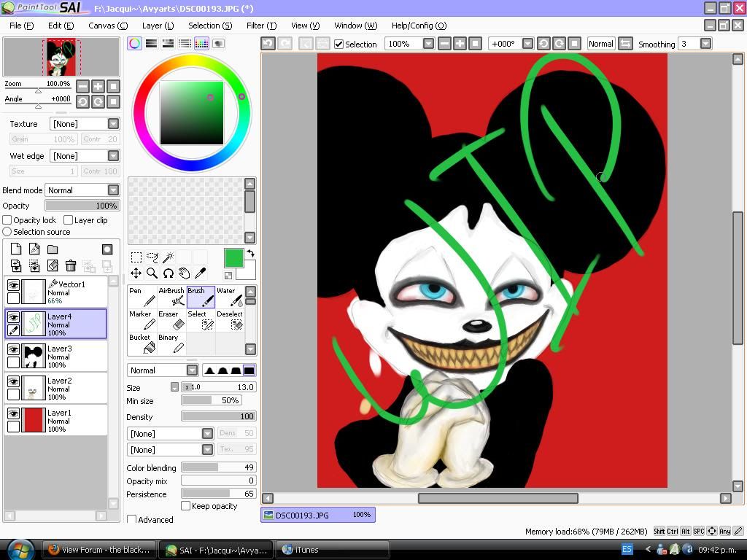
Task: Open the Filter menu
Action: [x=262, y=26]
